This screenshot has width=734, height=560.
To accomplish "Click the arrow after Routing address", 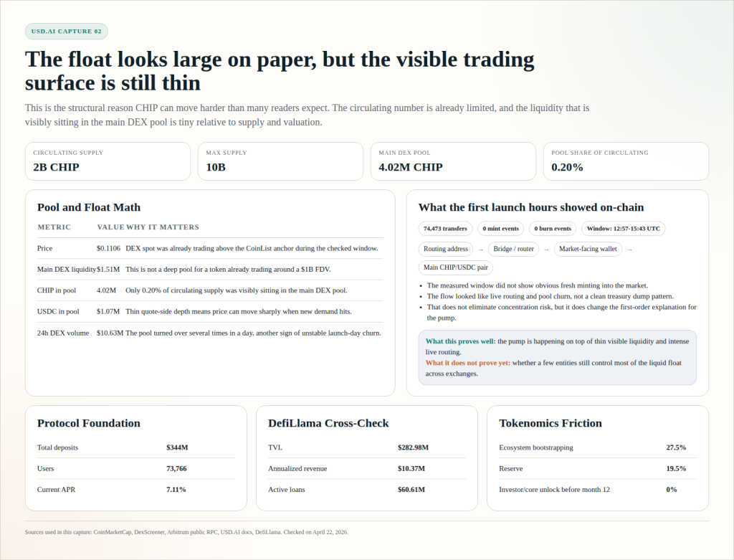I will pos(480,250).
